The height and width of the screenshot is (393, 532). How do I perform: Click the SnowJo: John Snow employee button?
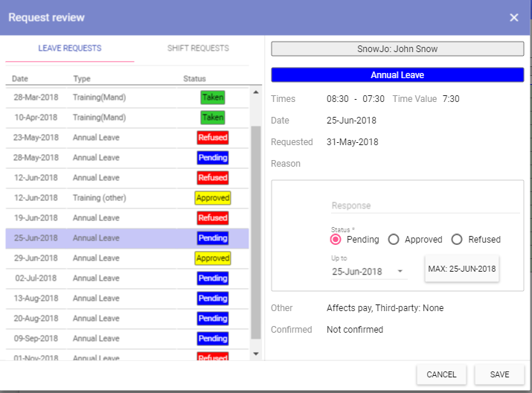(397, 49)
